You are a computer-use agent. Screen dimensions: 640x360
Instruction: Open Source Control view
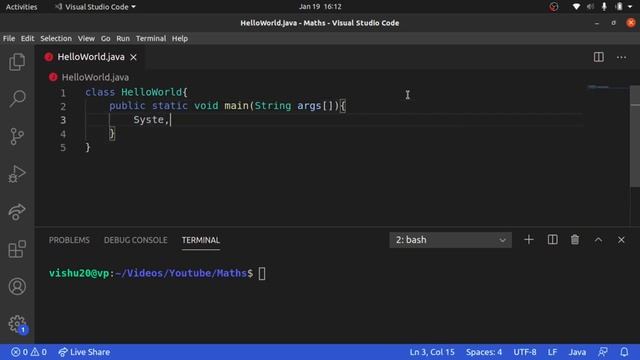click(x=17, y=136)
